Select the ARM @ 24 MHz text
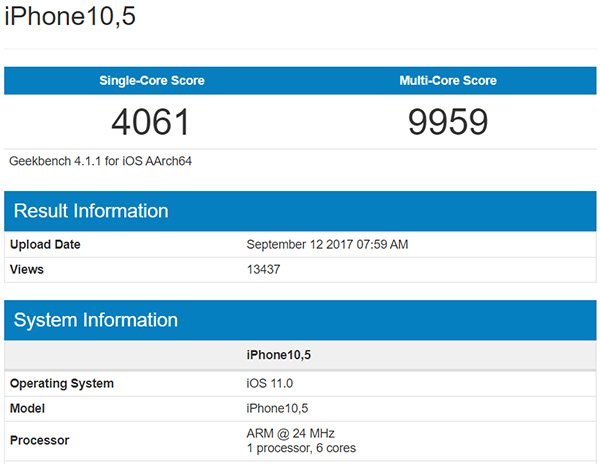Viewport: 600px width, 464px height. coord(290,433)
